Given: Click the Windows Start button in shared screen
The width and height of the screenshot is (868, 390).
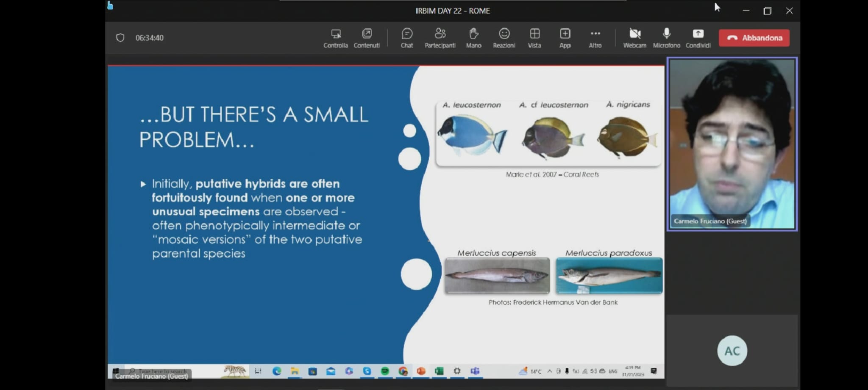Looking at the screenshot, I should (x=116, y=371).
